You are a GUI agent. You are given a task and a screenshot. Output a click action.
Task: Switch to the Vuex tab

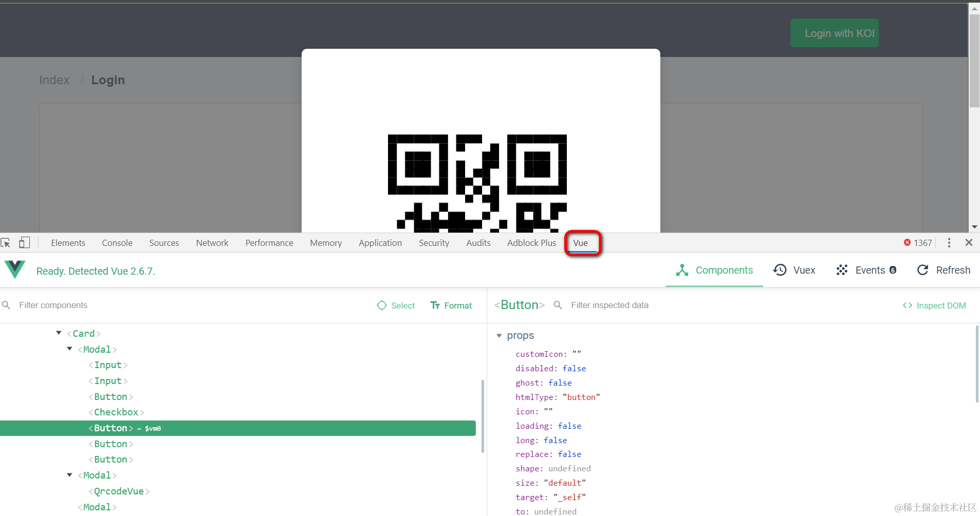coord(794,270)
